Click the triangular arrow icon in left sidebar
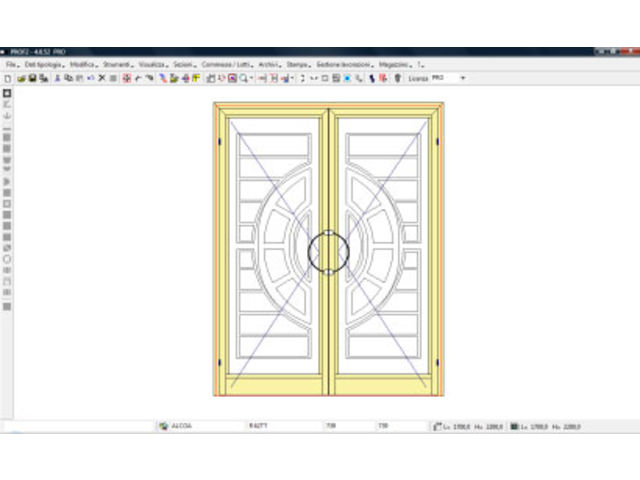Screen dimensions: 640x480 (x=7, y=182)
